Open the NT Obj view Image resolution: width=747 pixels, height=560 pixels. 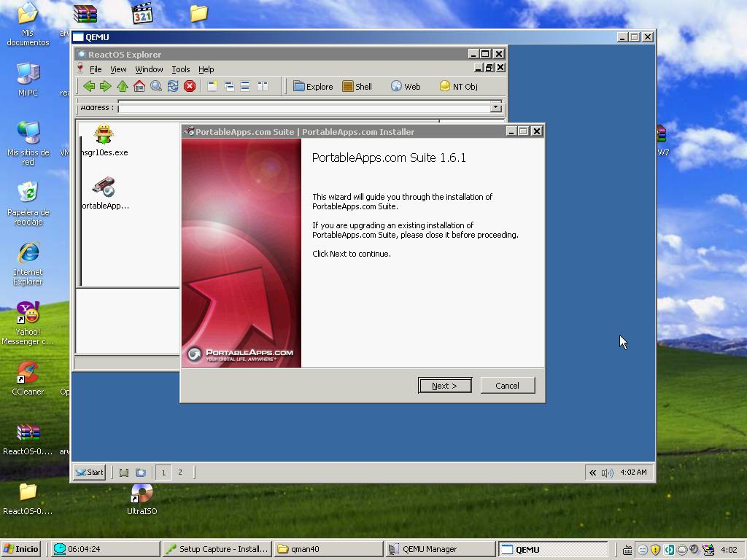tap(458, 86)
